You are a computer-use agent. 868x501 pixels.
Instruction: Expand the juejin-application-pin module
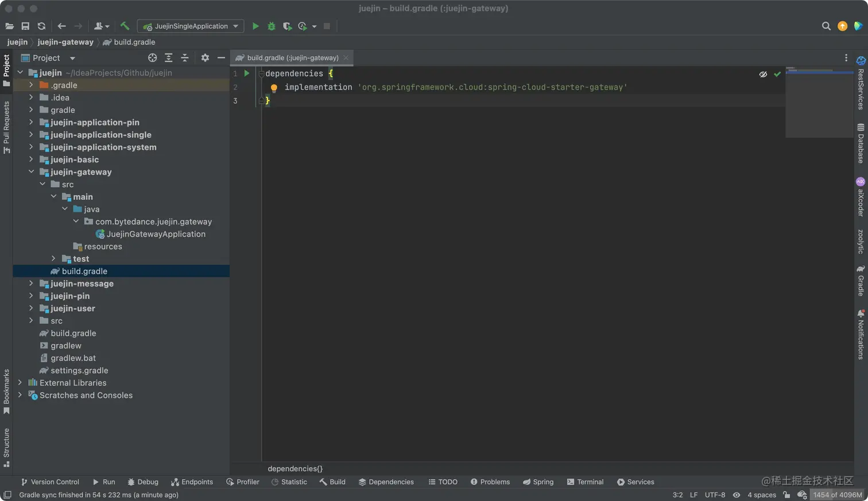pyautogui.click(x=31, y=122)
